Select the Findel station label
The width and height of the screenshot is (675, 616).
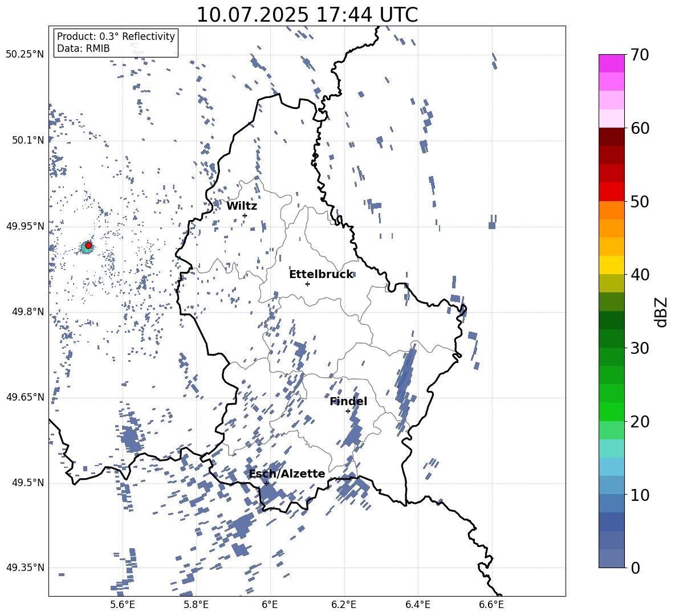[348, 401]
